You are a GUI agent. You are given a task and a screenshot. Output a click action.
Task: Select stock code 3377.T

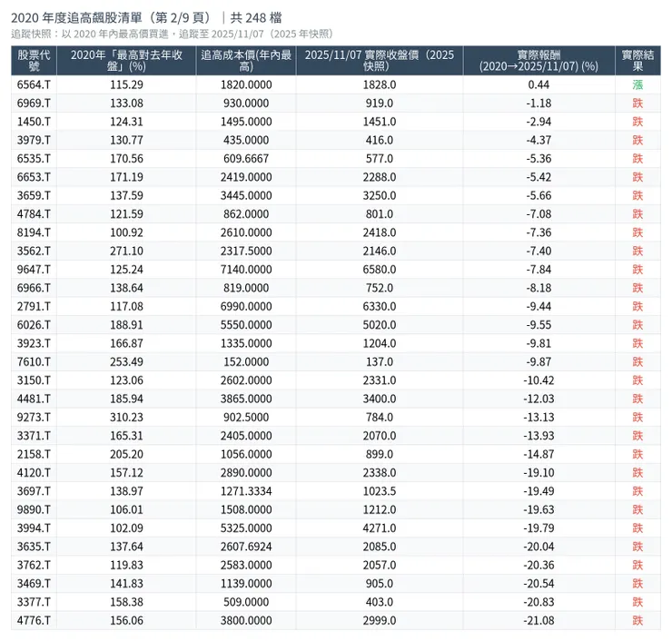pos(34,602)
